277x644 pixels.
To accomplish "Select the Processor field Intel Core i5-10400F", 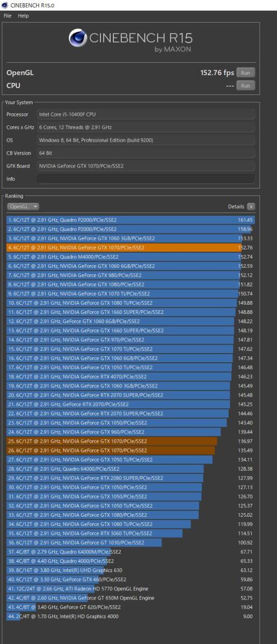I will click(x=146, y=114).
